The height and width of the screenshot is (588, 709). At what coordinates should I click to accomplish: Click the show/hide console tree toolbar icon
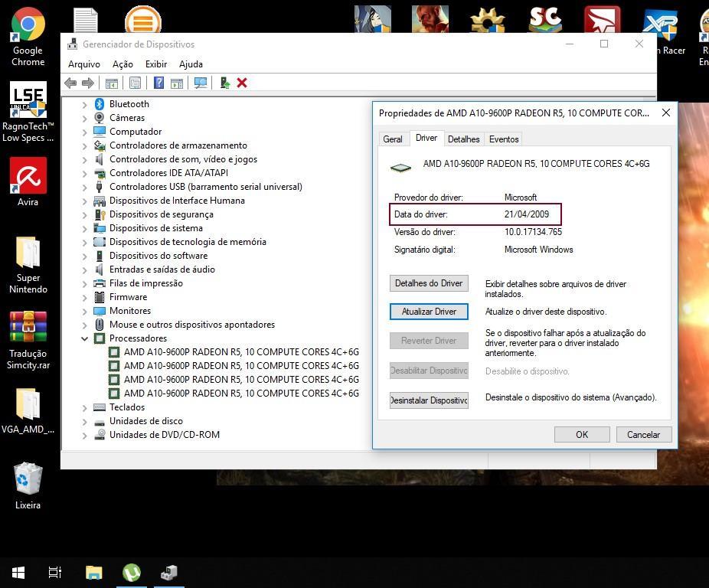(111, 83)
